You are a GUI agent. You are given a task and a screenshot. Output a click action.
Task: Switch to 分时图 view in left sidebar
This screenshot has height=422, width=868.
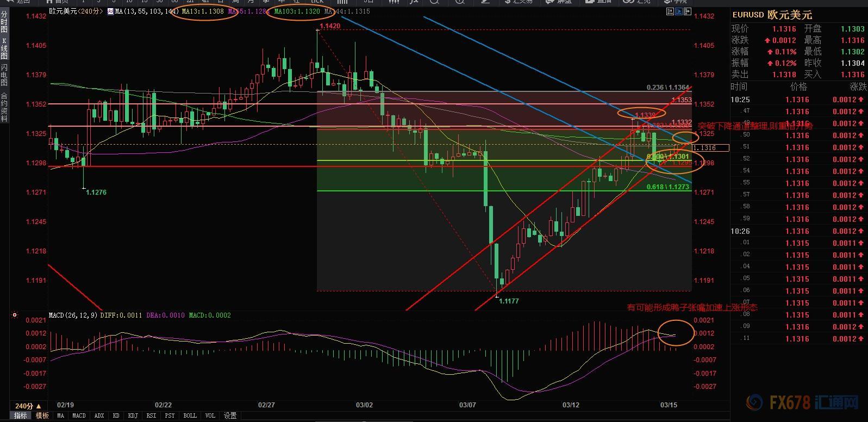[x=4, y=22]
